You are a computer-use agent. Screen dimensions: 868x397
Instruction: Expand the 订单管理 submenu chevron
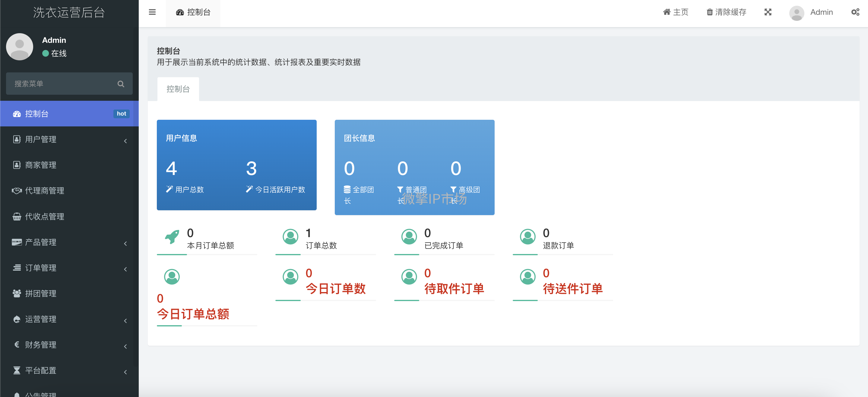[125, 269]
